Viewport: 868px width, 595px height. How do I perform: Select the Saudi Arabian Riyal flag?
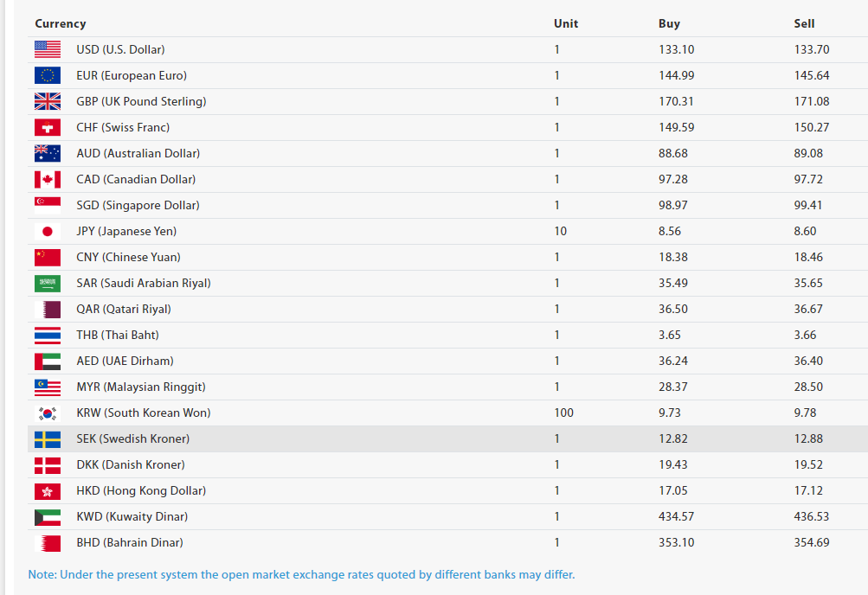[48, 283]
